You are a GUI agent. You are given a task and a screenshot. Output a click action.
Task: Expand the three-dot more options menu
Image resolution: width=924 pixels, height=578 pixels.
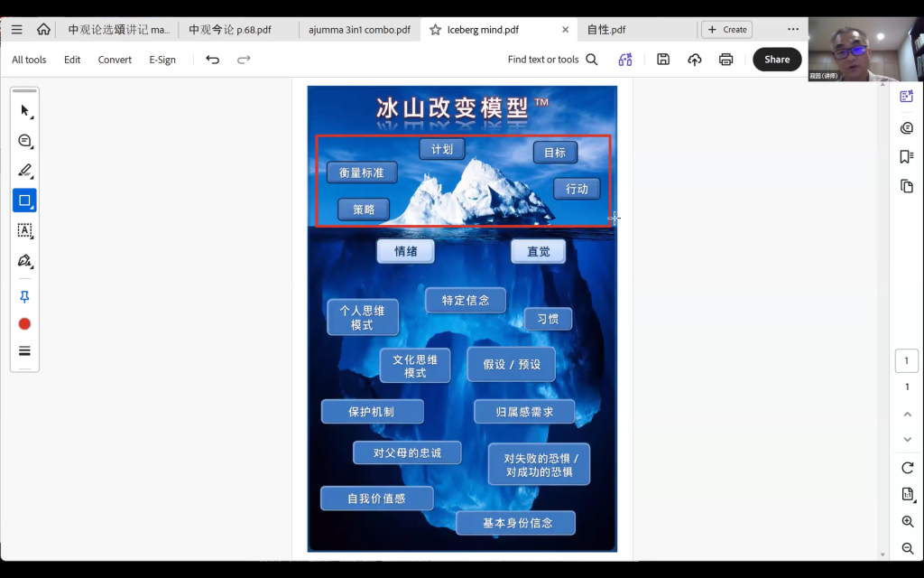(793, 29)
